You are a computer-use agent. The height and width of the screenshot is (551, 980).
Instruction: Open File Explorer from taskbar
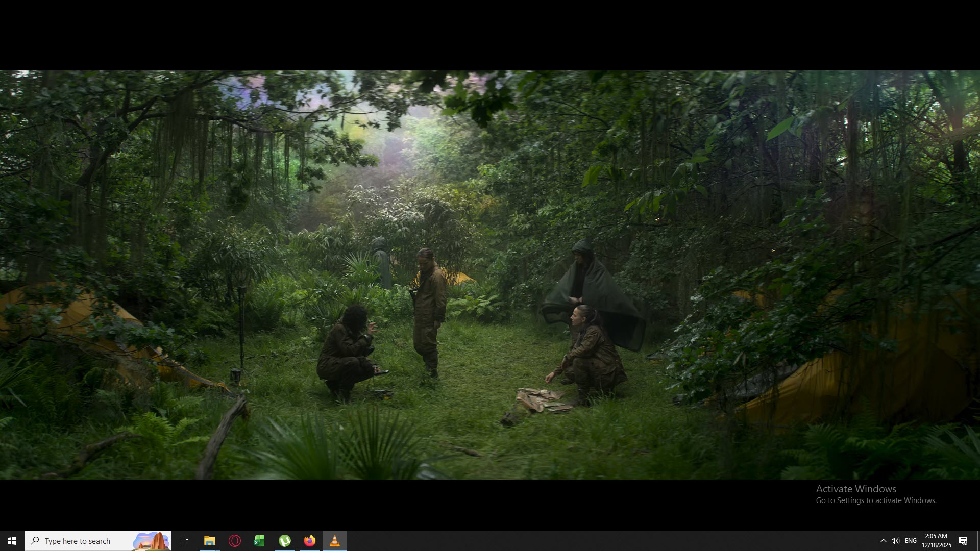tap(209, 541)
